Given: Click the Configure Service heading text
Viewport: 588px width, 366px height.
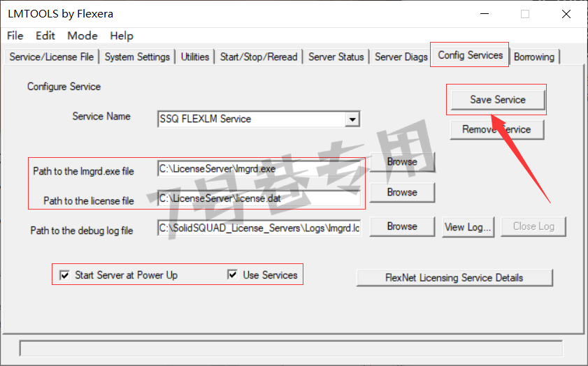Looking at the screenshot, I should pyautogui.click(x=64, y=87).
